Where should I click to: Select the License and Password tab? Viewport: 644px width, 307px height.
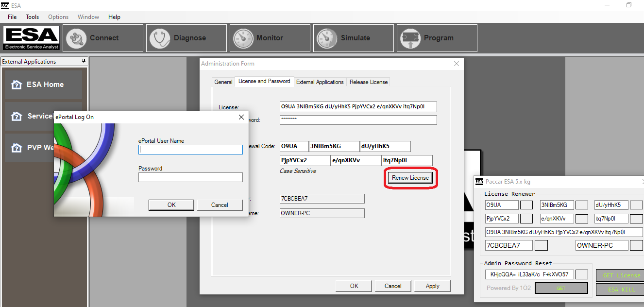[x=264, y=81]
